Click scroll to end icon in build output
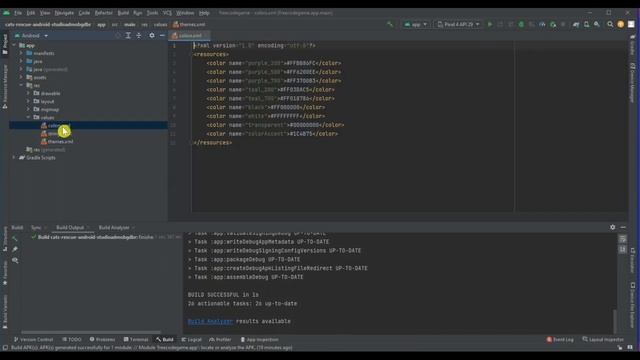Image resolution: width=640 pixels, height=360 pixels. tap(622, 249)
